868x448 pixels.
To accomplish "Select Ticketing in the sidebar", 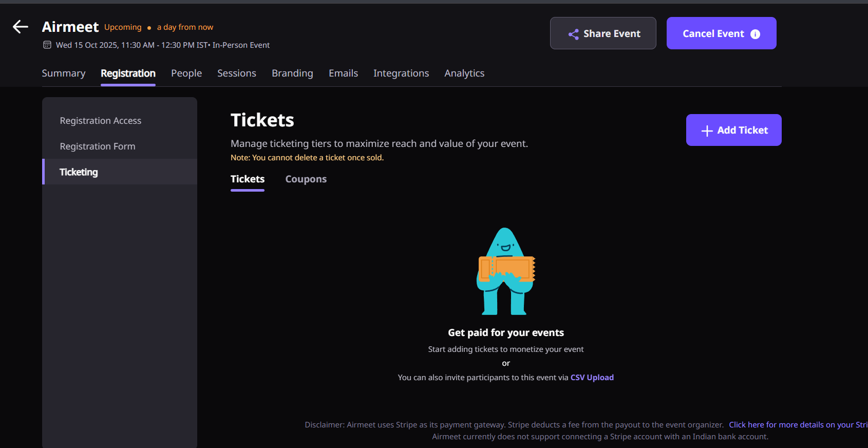I will 79,172.
